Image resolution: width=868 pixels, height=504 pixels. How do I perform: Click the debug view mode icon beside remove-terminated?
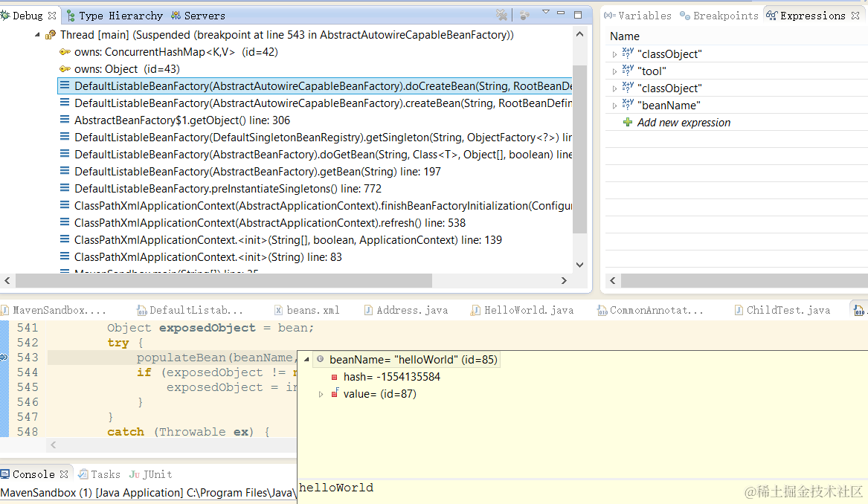pyautogui.click(x=525, y=15)
